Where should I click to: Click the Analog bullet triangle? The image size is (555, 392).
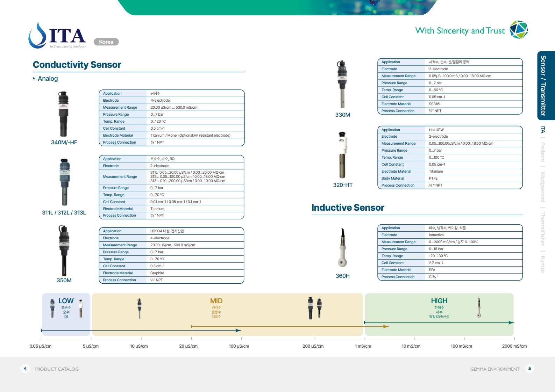pos(34,78)
